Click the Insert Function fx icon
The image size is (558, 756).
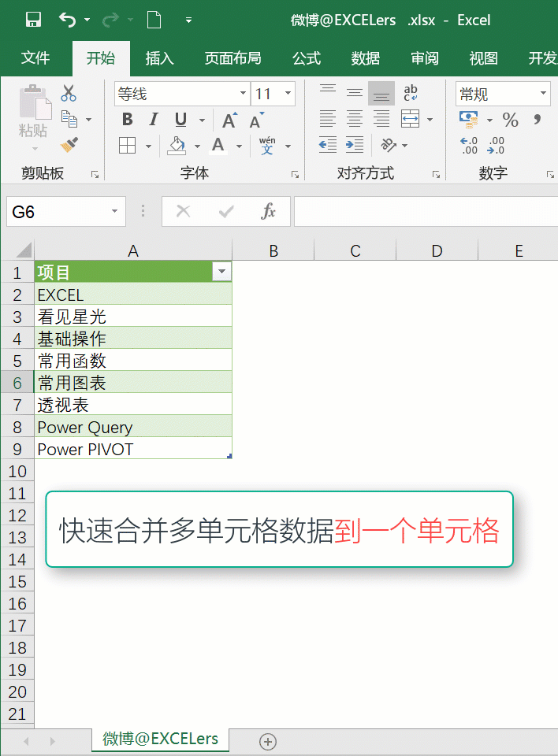[x=268, y=211]
